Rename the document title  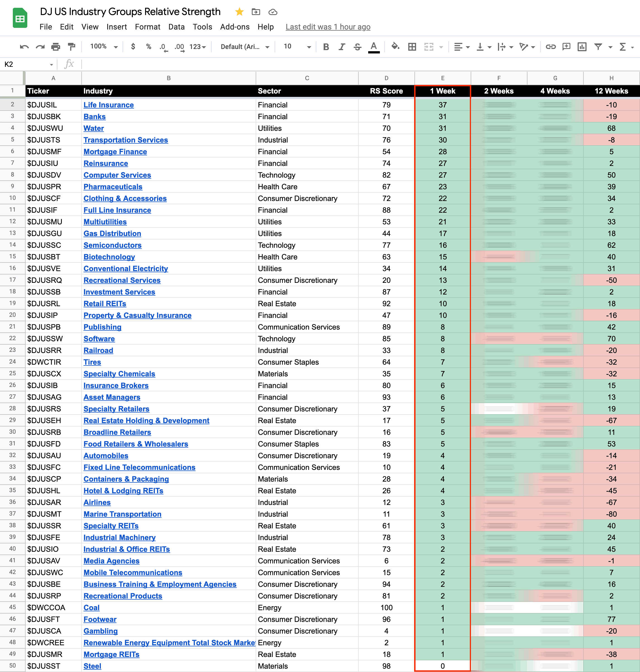(x=130, y=12)
